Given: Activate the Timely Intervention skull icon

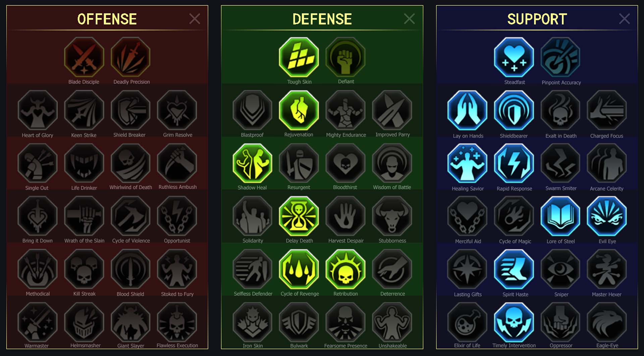Looking at the screenshot, I should (x=514, y=322).
